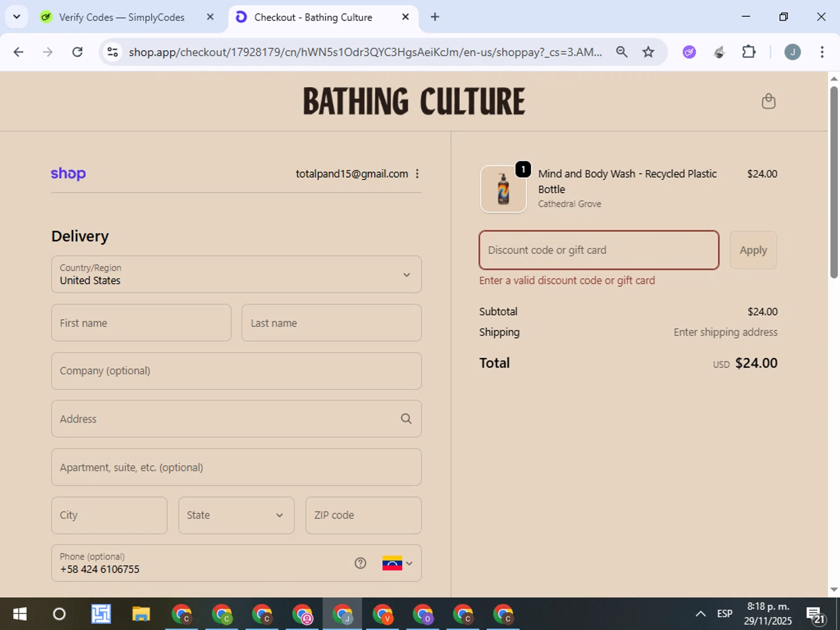
Task: Click the Mind and Body Wash product thumbnail
Action: coord(503,189)
